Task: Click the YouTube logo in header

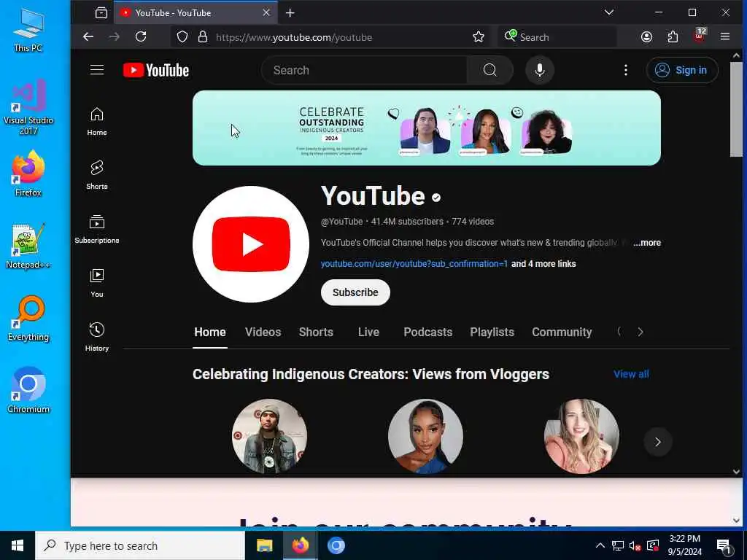Action: tap(156, 70)
